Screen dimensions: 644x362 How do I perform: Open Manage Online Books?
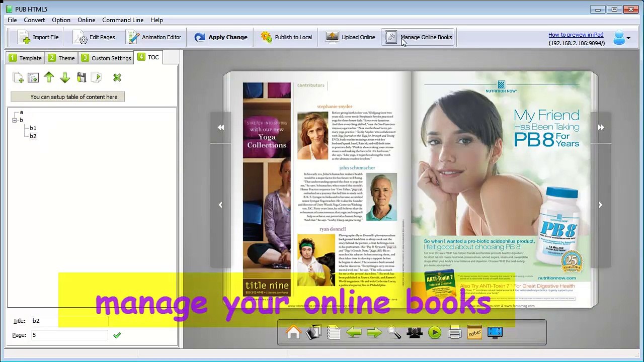click(419, 37)
